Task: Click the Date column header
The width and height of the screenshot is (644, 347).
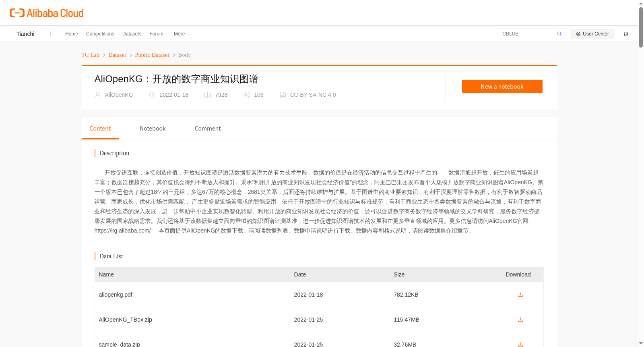Action: tap(300, 274)
